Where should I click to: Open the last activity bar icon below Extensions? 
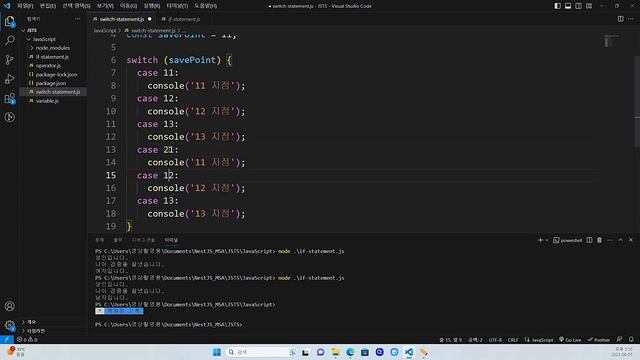(9, 117)
